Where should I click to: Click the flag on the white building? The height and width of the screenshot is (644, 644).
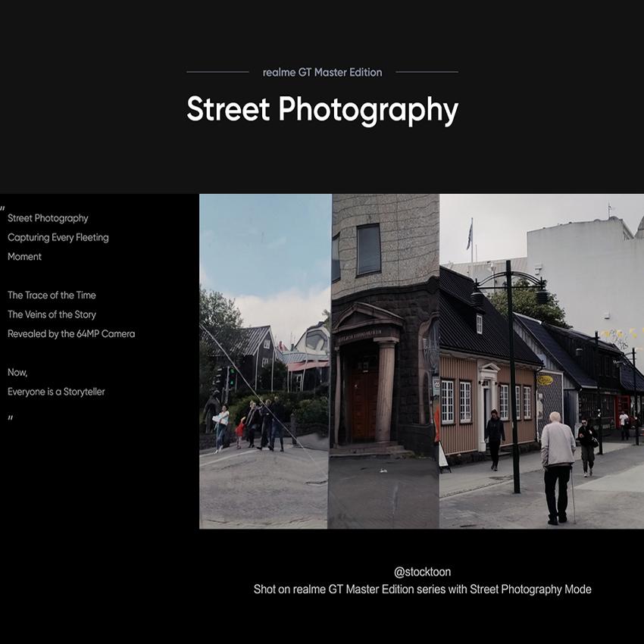pos(470,234)
